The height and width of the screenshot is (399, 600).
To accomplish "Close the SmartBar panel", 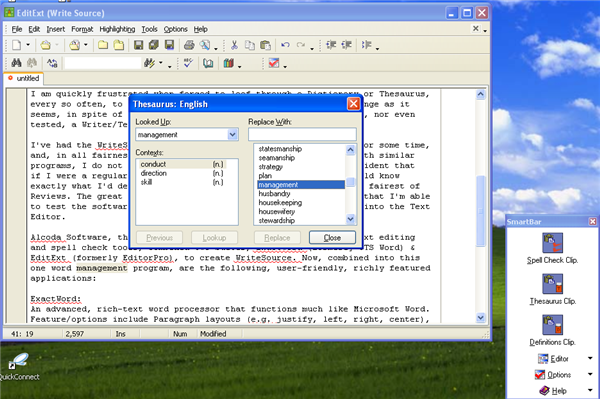I will [592, 221].
